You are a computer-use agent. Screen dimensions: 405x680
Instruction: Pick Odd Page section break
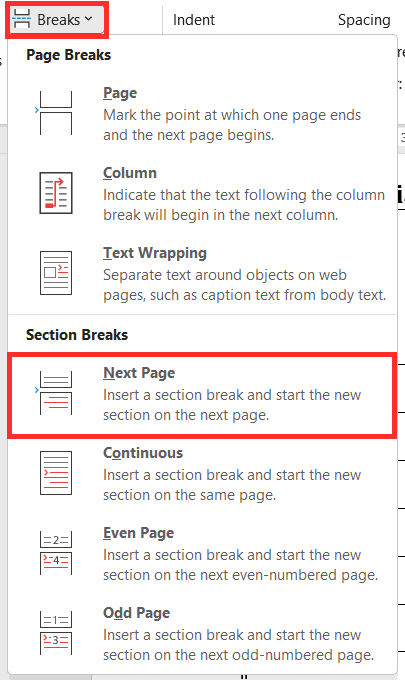[202, 633]
